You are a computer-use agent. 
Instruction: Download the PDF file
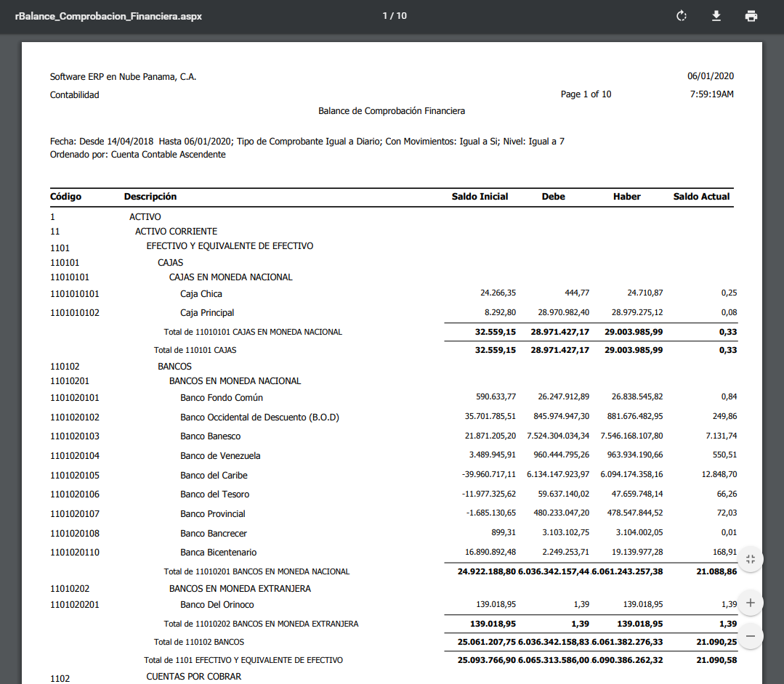point(716,16)
